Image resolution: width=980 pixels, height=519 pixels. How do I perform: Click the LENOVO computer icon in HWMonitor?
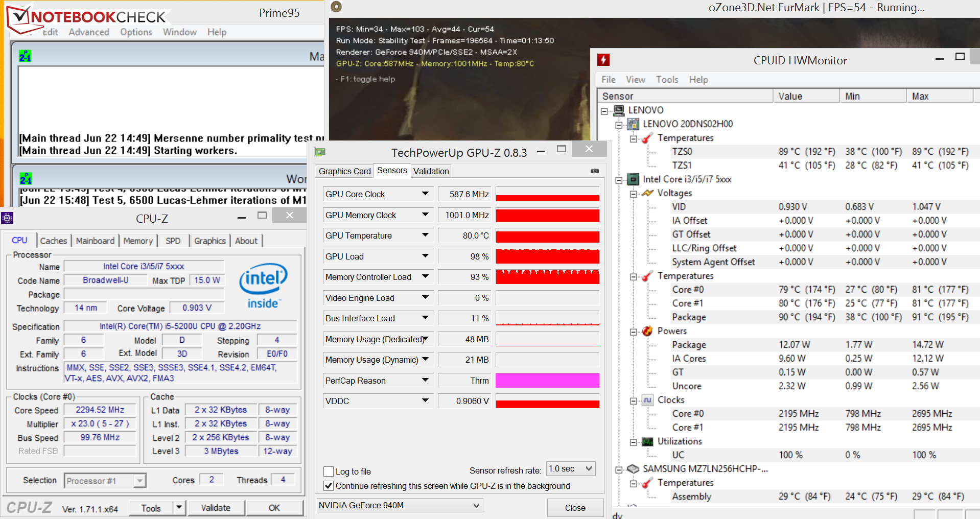point(619,110)
